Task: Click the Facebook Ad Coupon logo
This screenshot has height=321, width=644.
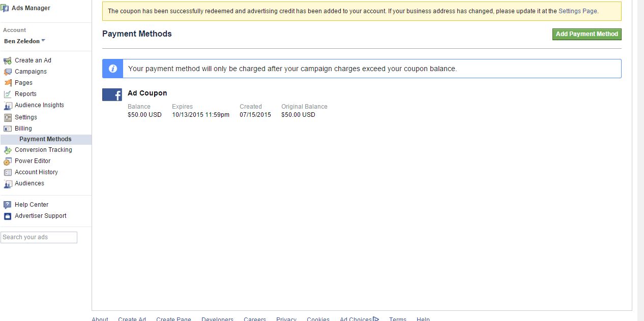Action: pyautogui.click(x=112, y=95)
